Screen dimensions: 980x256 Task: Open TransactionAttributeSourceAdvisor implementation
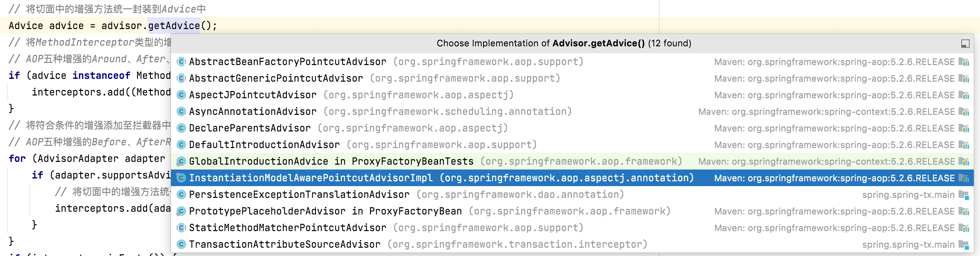(572, 244)
